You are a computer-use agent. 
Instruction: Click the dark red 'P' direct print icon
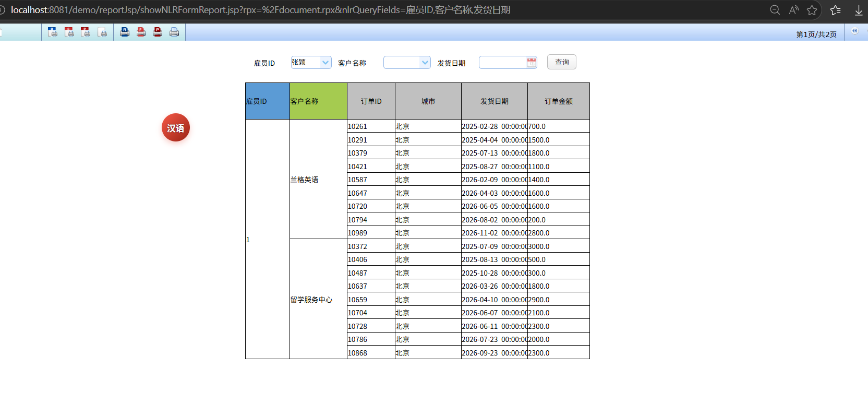(x=158, y=32)
